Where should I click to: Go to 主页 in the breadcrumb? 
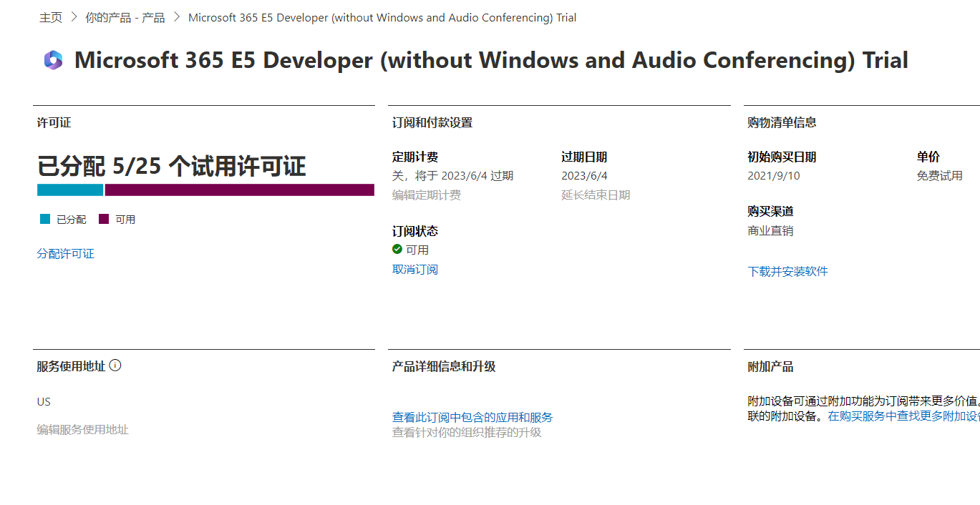click(51, 17)
